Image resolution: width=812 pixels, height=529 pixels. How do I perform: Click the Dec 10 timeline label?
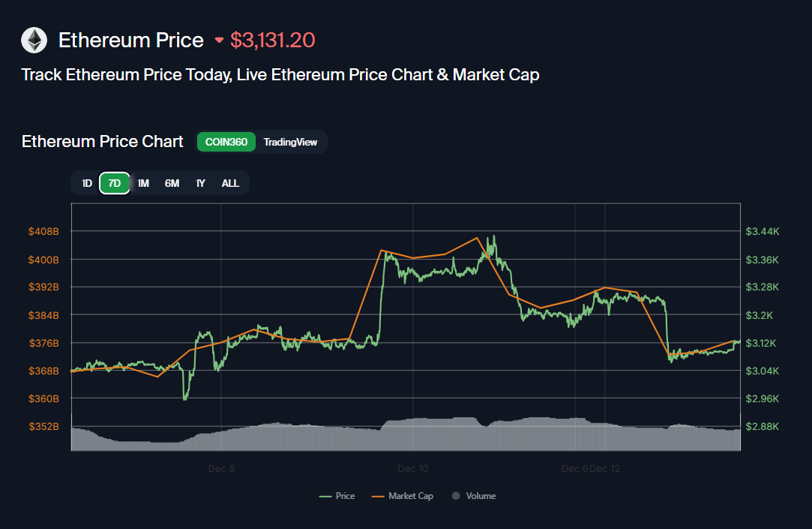(413, 468)
